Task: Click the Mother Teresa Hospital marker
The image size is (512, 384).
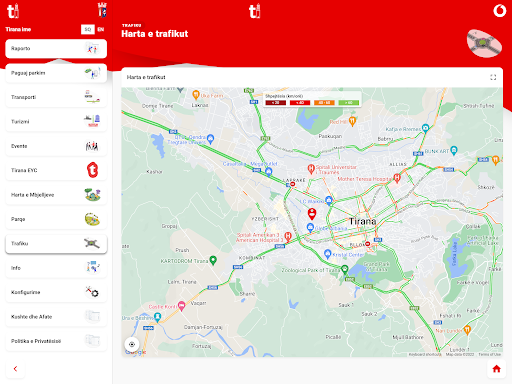Action: pyautogui.click(x=397, y=178)
